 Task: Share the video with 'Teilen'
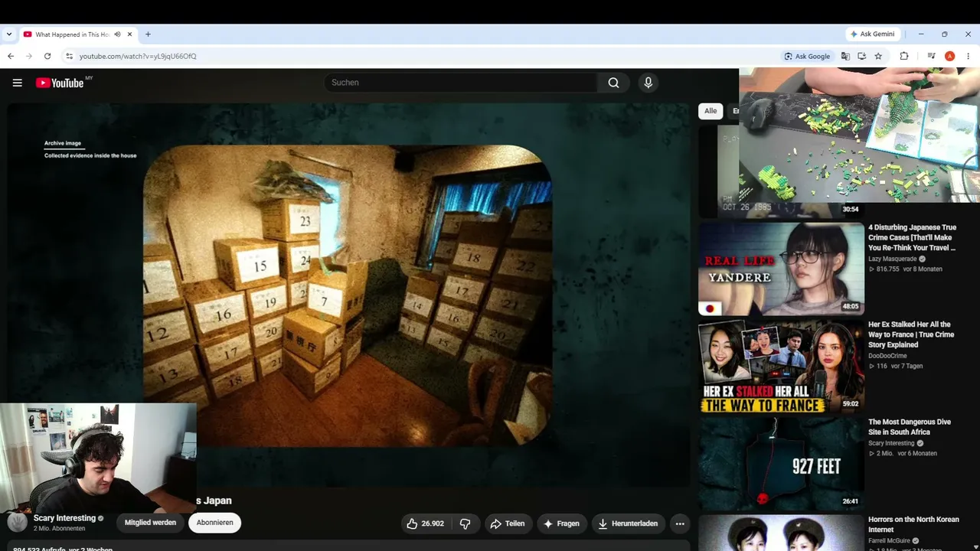508,523
